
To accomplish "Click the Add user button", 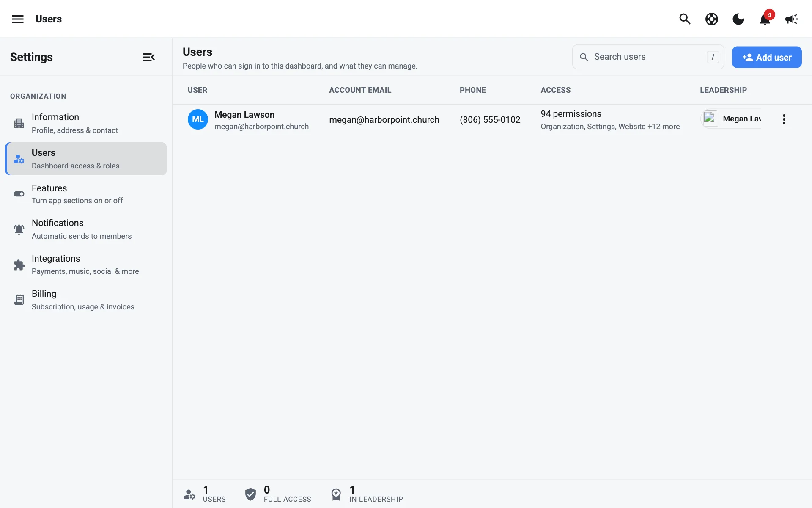I will pos(767,57).
